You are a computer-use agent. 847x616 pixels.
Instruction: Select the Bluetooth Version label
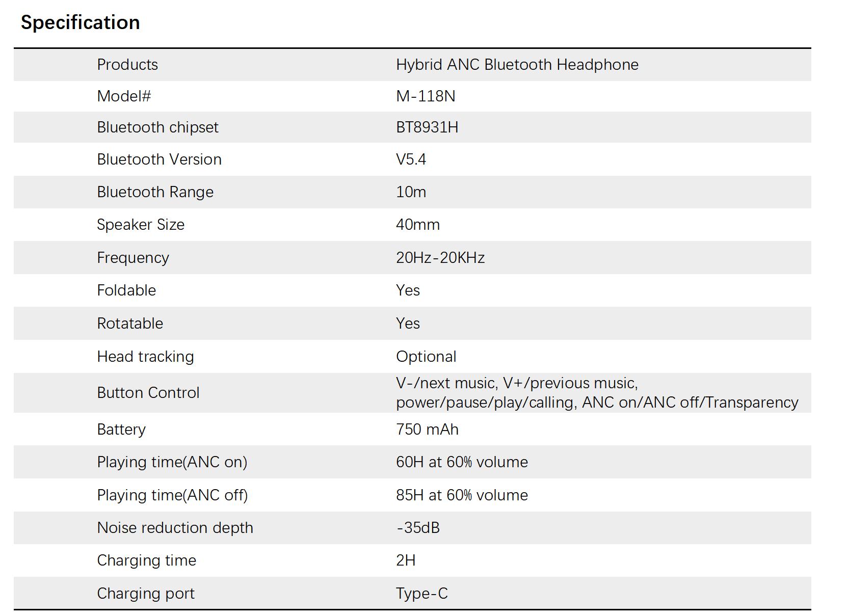[159, 159]
